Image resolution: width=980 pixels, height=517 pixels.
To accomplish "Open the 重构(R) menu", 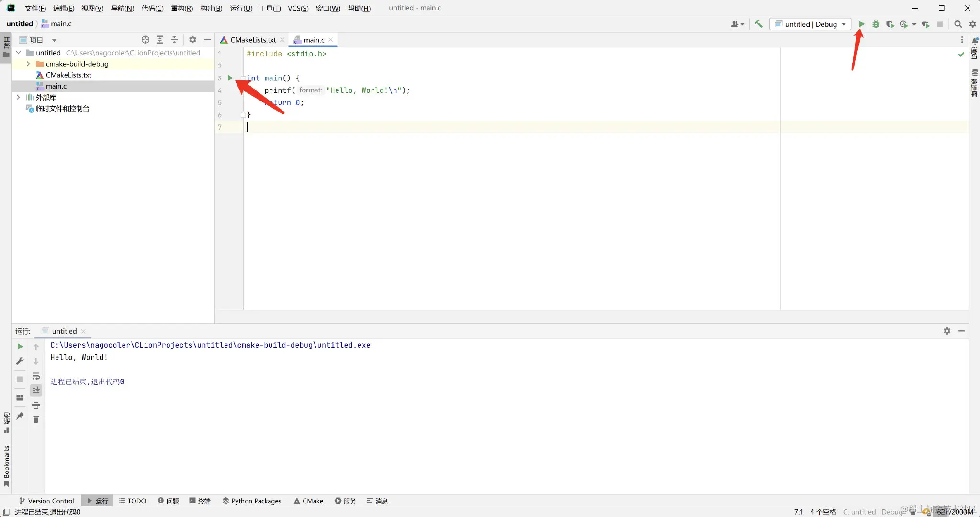I will tap(182, 8).
